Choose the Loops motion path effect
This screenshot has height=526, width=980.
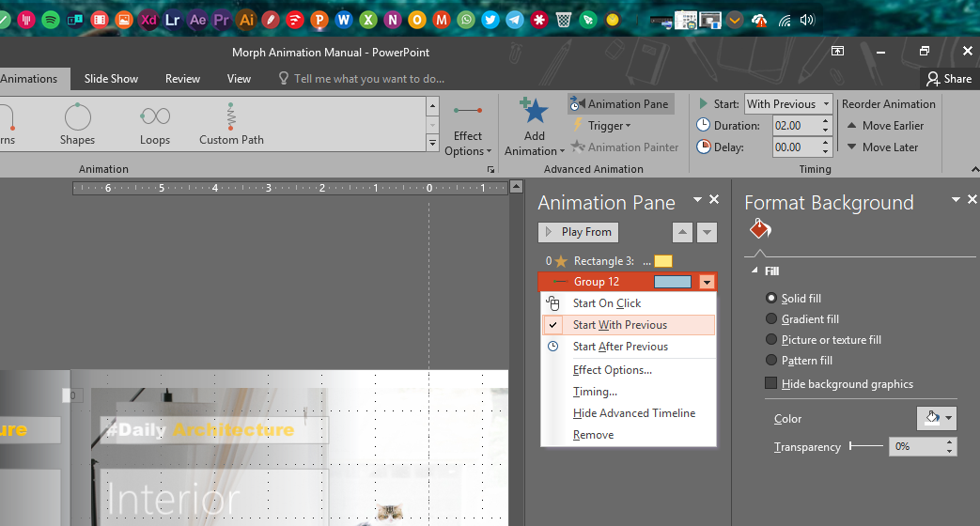155,116
